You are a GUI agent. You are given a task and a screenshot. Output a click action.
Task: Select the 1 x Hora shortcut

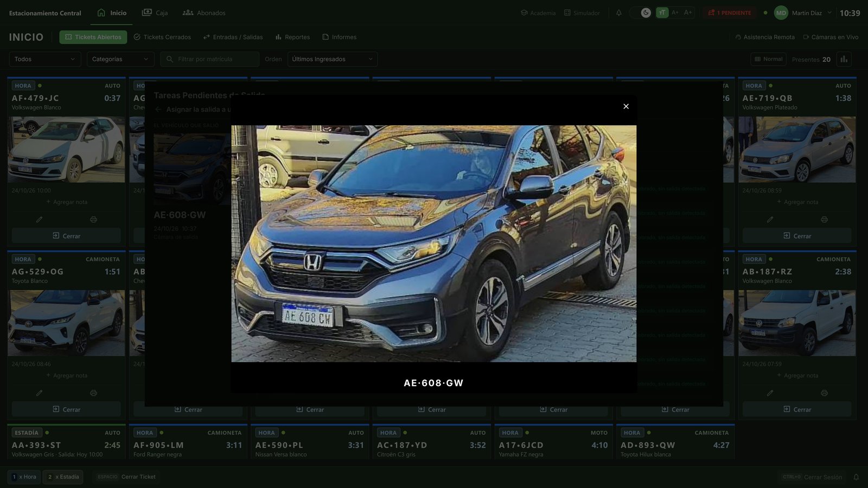pos(24,477)
